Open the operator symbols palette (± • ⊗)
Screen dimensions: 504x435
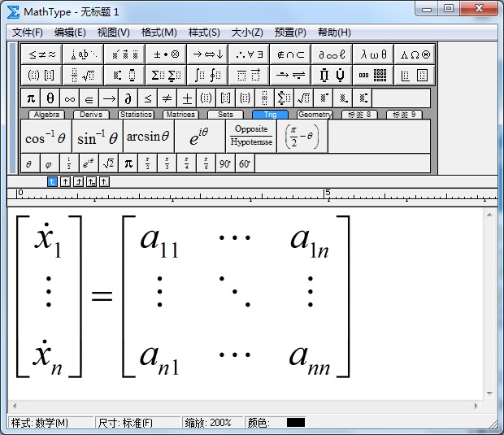[x=166, y=54]
